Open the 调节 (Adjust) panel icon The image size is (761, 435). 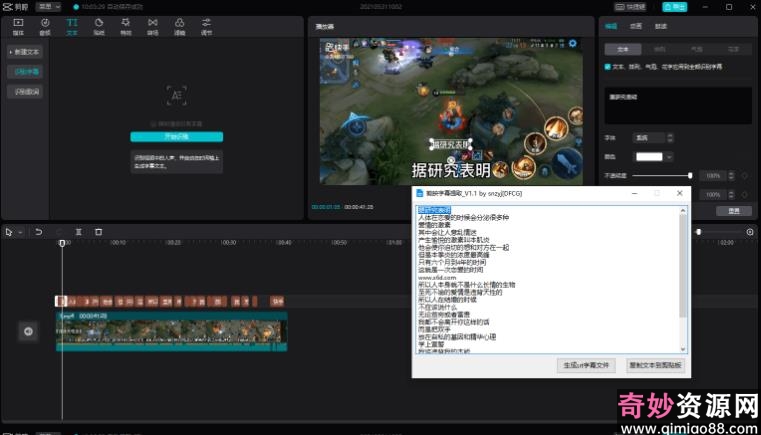(207, 25)
